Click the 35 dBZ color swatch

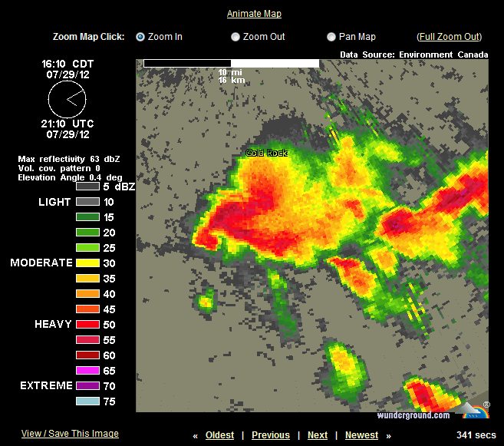(x=87, y=279)
